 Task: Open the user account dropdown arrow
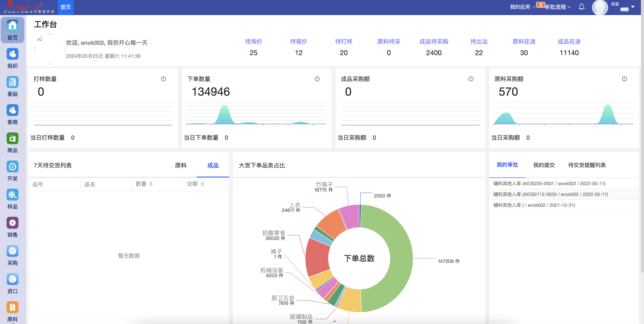tap(633, 7)
